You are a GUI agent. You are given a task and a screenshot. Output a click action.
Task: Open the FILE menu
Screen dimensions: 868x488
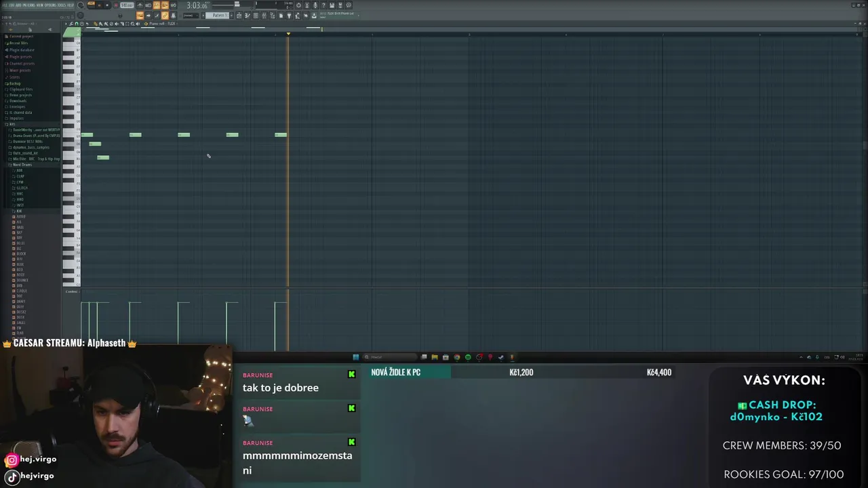(5, 5)
